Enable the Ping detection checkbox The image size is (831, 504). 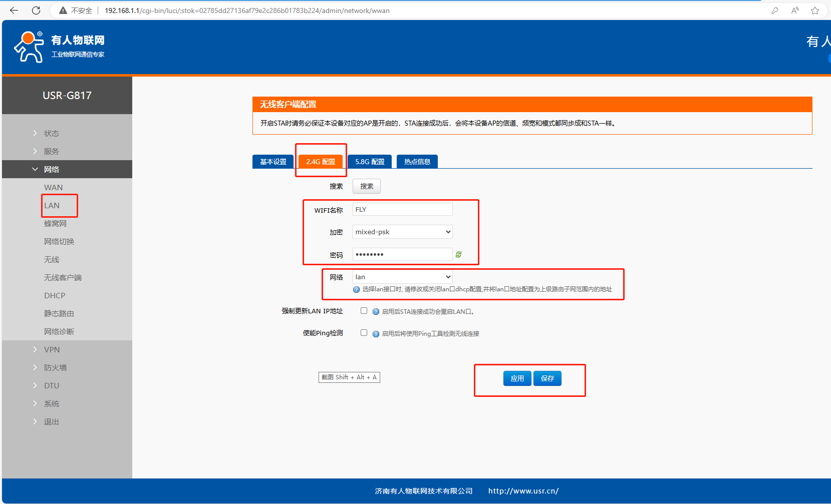(364, 333)
